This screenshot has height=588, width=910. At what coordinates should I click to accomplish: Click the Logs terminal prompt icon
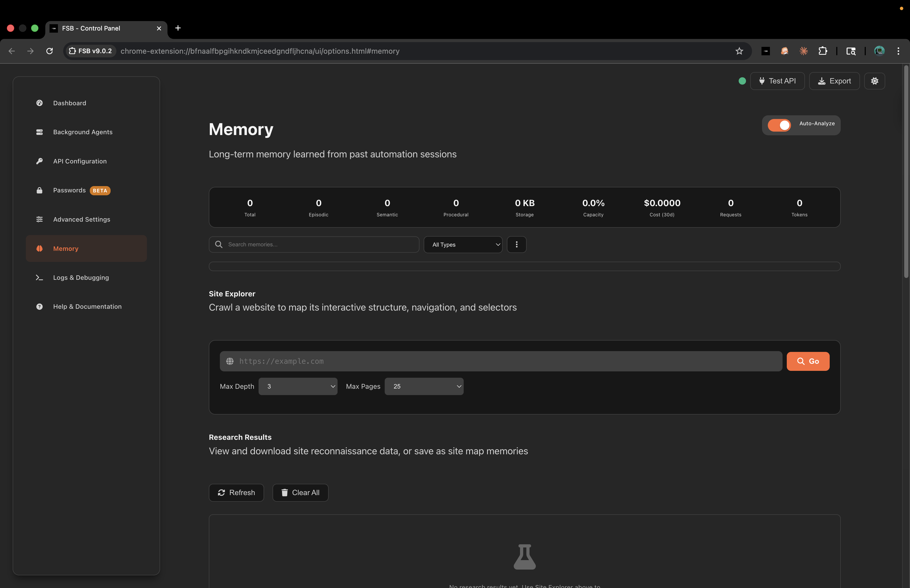point(39,278)
